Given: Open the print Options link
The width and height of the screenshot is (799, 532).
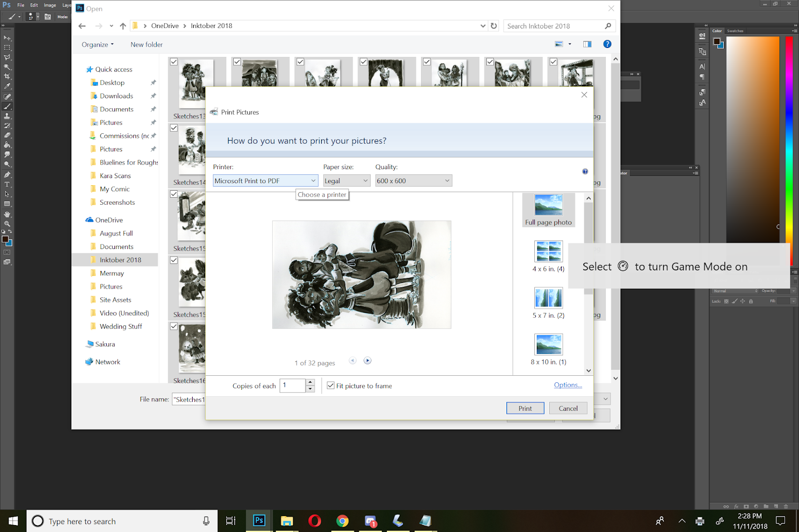Looking at the screenshot, I should [x=568, y=385].
